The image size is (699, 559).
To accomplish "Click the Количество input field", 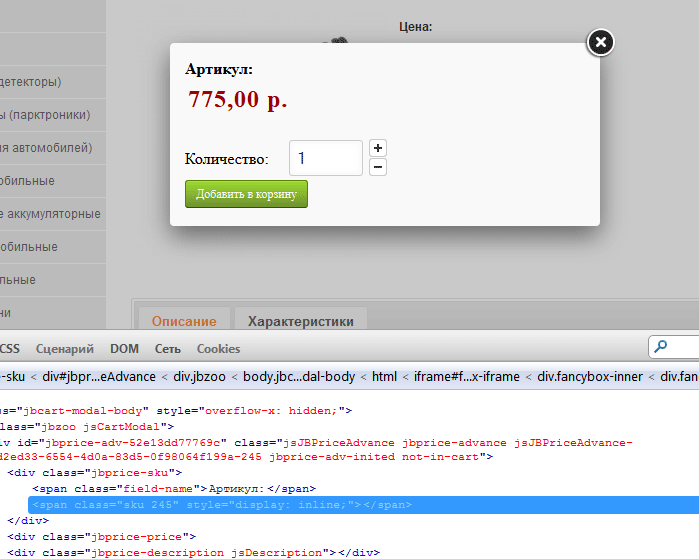I will tap(325, 158).
